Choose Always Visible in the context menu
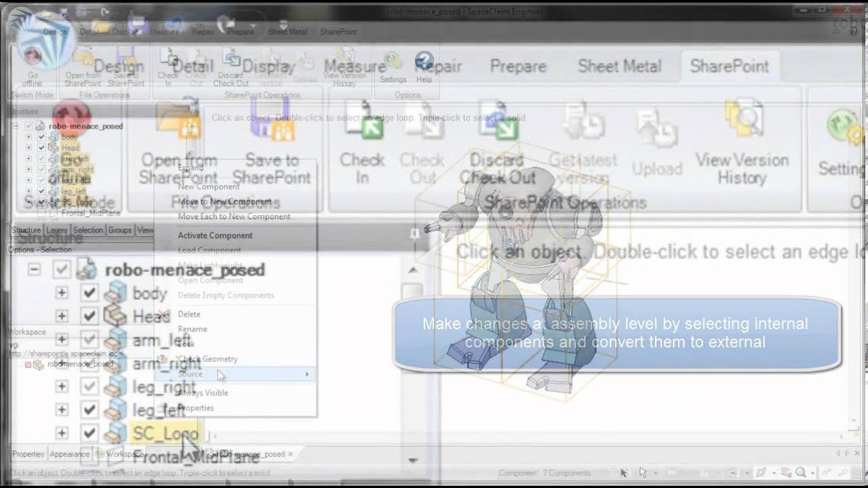The width and height of the screenshot is (868, 488). 203,392
